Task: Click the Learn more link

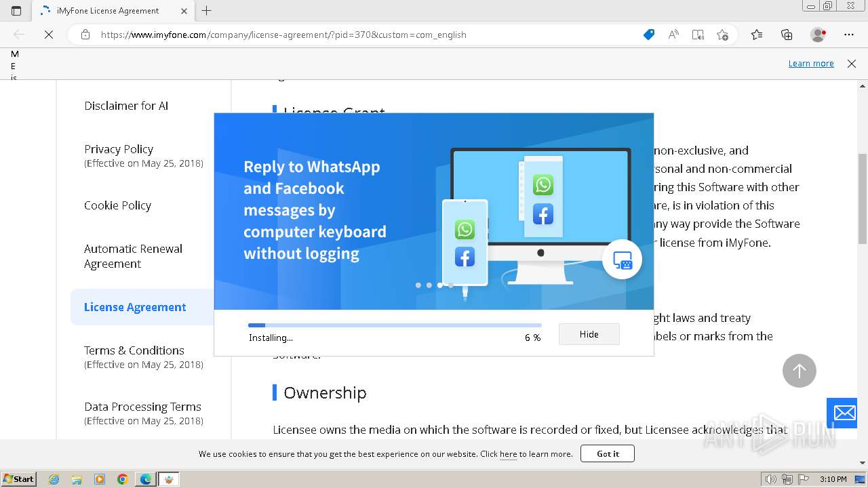Action: tap(811, 63)
